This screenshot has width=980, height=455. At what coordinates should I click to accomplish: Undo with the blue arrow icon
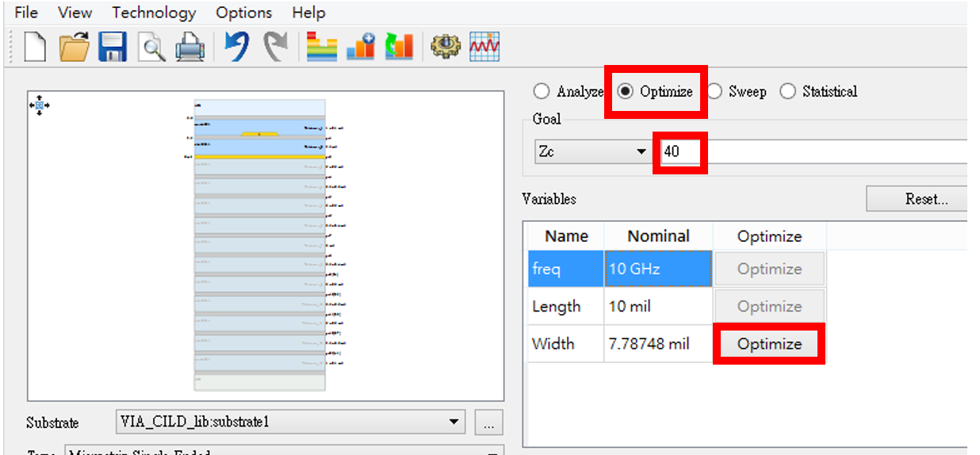[236, 47]
